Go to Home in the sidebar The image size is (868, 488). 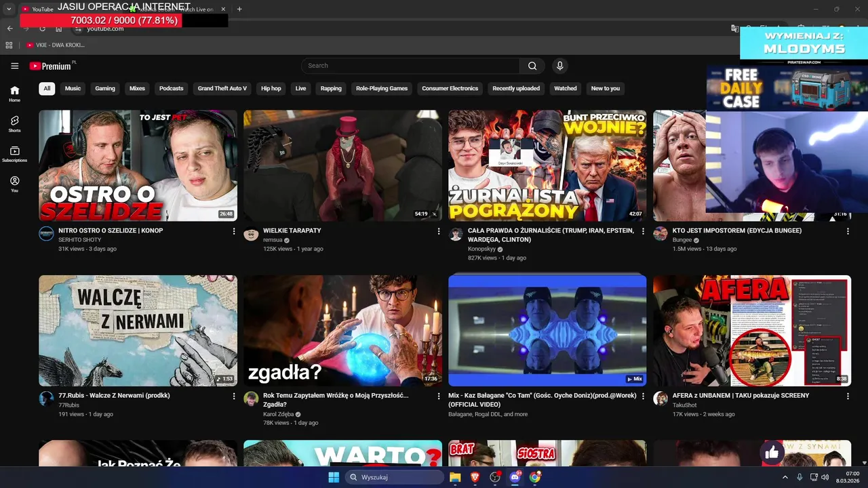point(14,94)
